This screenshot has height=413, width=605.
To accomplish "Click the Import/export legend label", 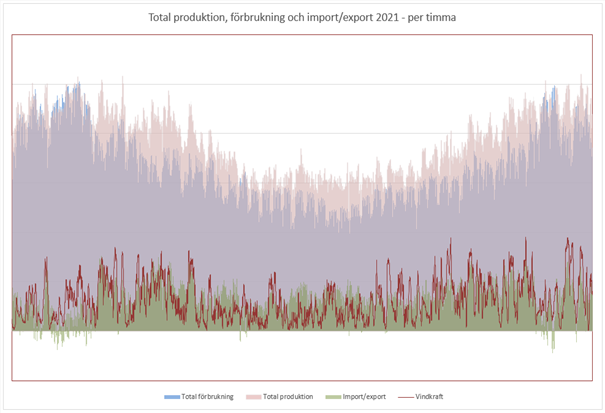I will [364, 396].
